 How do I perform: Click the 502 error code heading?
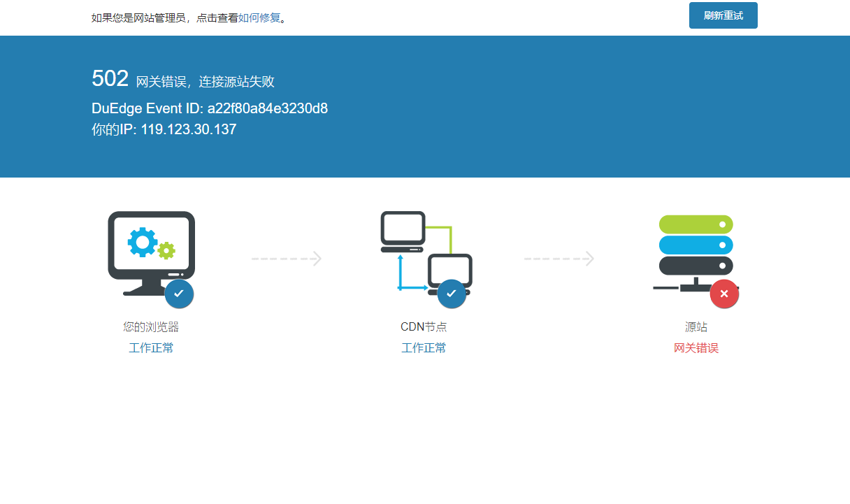[x=110, y=79]
